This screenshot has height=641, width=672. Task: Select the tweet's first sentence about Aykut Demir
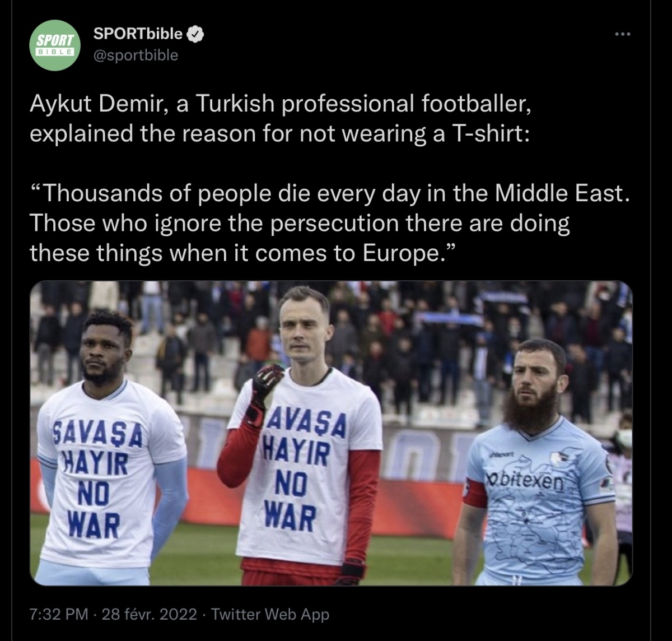[279, 119]
